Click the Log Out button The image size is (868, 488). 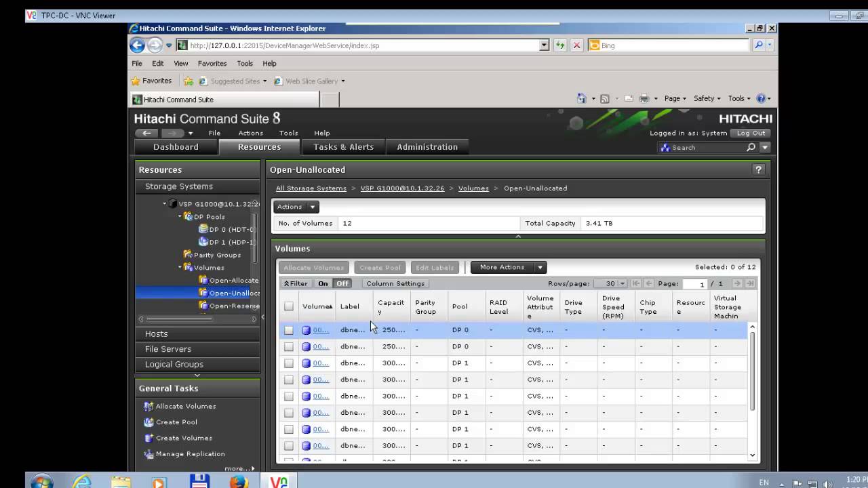[751, 133]
